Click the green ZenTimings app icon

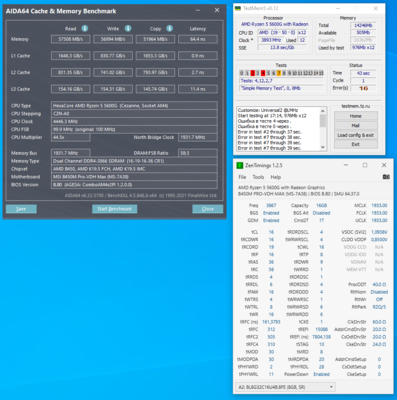click(x=239, y=165)
